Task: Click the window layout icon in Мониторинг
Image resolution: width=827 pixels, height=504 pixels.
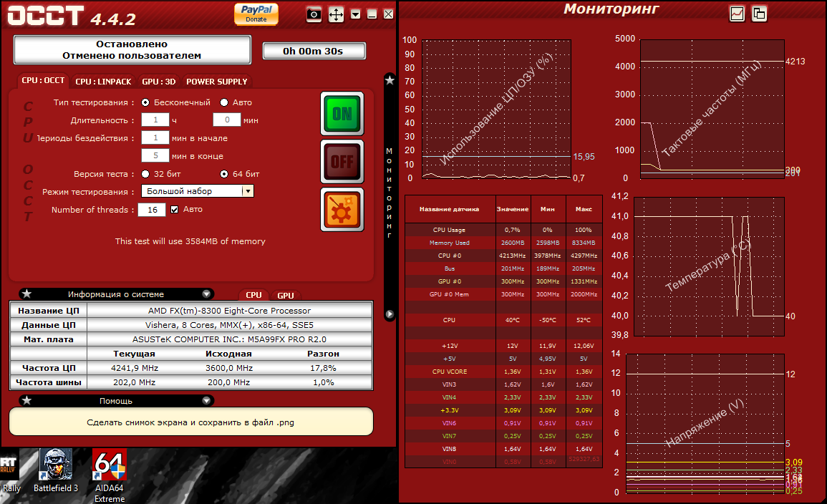Action: point(759,14)
